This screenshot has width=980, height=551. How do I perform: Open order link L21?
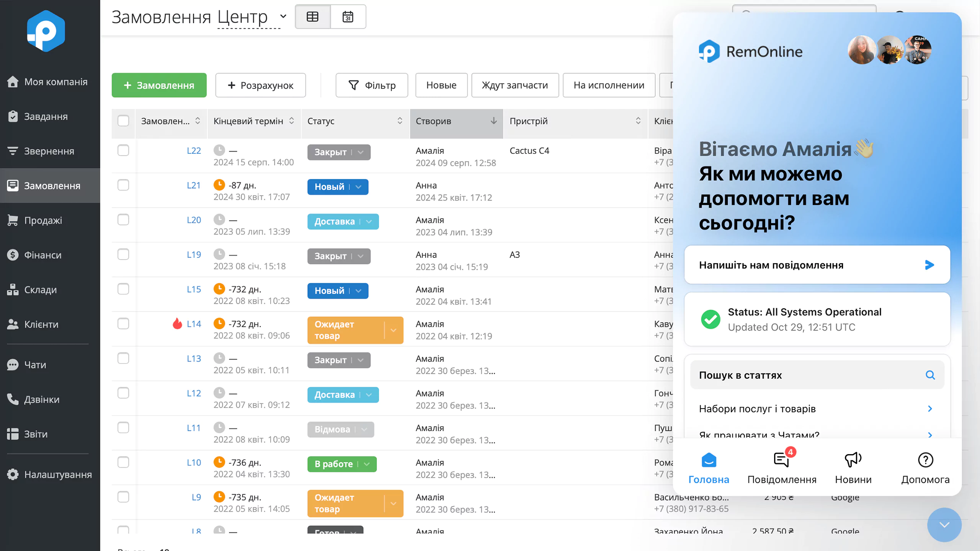tap(194, 185)
